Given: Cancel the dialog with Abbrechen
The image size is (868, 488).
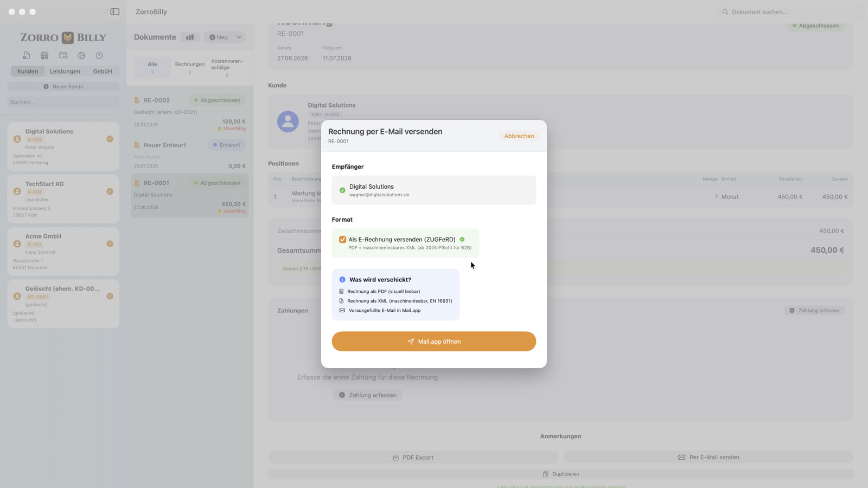Looking at the screenshot, I should pyautogui.click(x=519, y=136).
